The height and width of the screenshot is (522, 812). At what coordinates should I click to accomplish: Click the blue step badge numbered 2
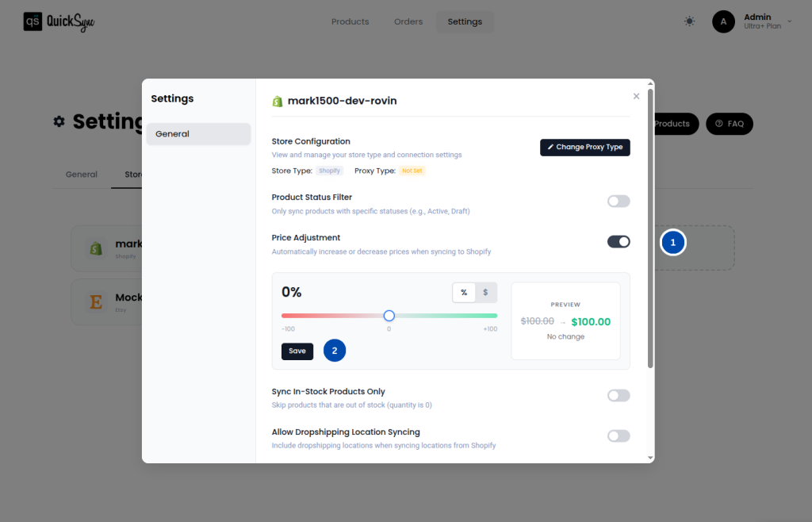tap(335, 351)
